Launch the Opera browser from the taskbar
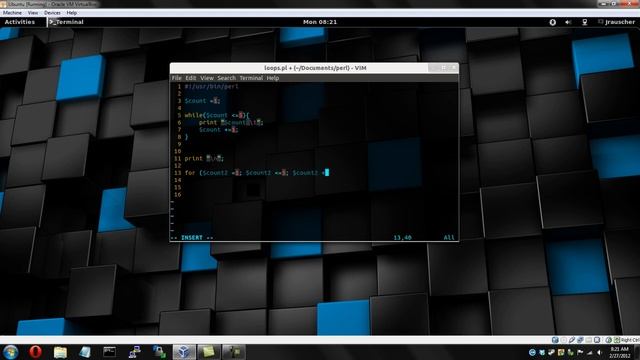640x360 pixels. 35,352
